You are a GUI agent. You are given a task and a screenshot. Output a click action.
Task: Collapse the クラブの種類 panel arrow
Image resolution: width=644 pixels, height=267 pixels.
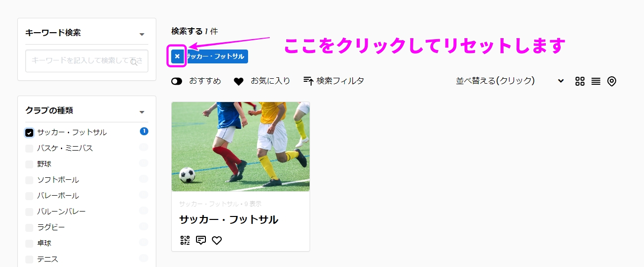click(142, 112)
